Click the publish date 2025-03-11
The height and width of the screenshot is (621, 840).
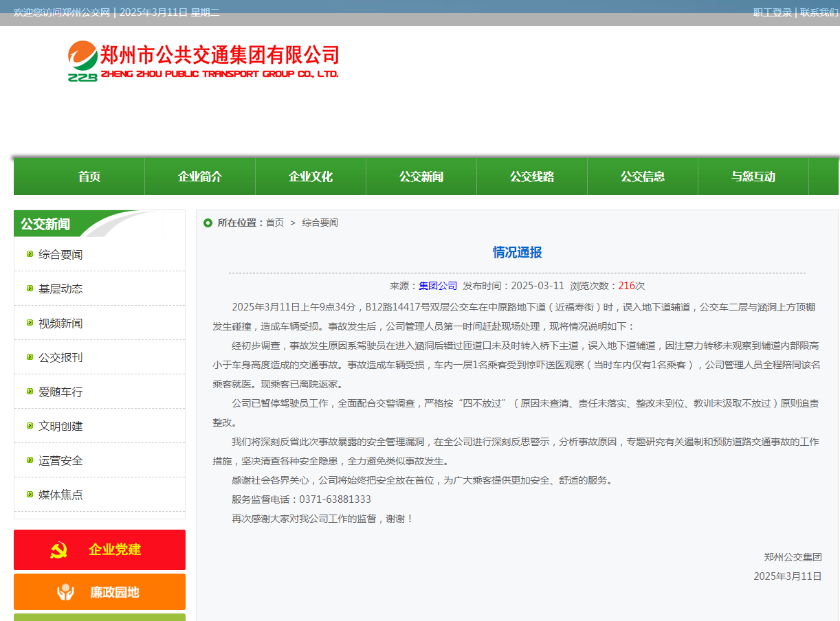pyautogui.click(x=538, y=286)
